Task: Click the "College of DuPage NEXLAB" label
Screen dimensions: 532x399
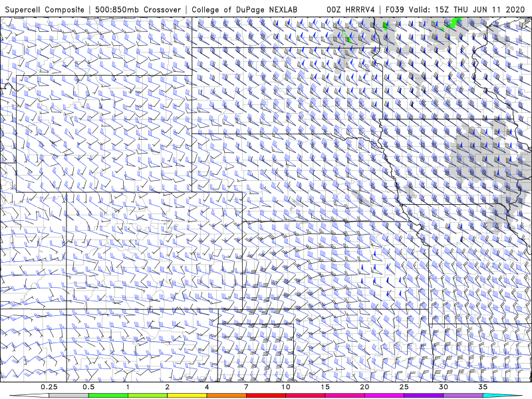Action: 244,10
